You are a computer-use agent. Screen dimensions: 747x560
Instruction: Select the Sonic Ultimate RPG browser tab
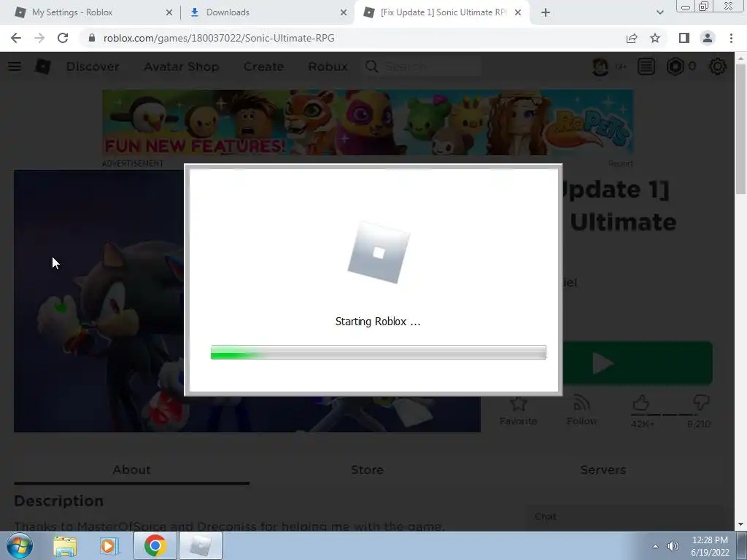[441, 12]
